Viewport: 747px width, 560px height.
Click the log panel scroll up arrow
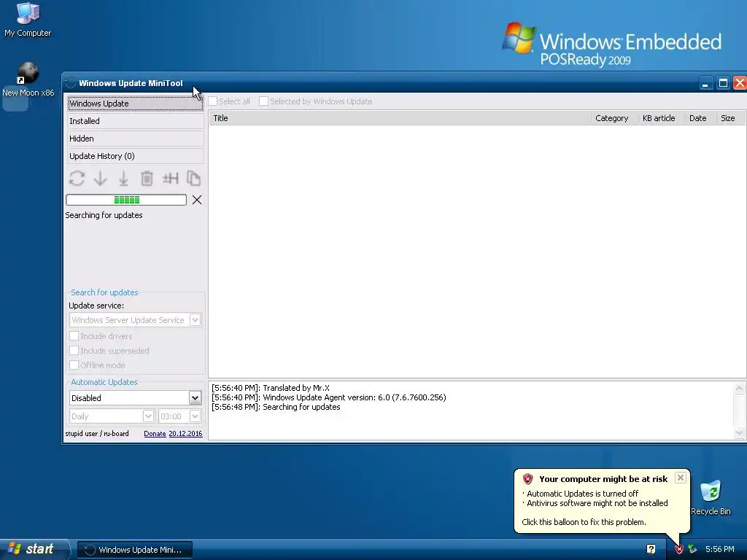[x=740, y=389]
